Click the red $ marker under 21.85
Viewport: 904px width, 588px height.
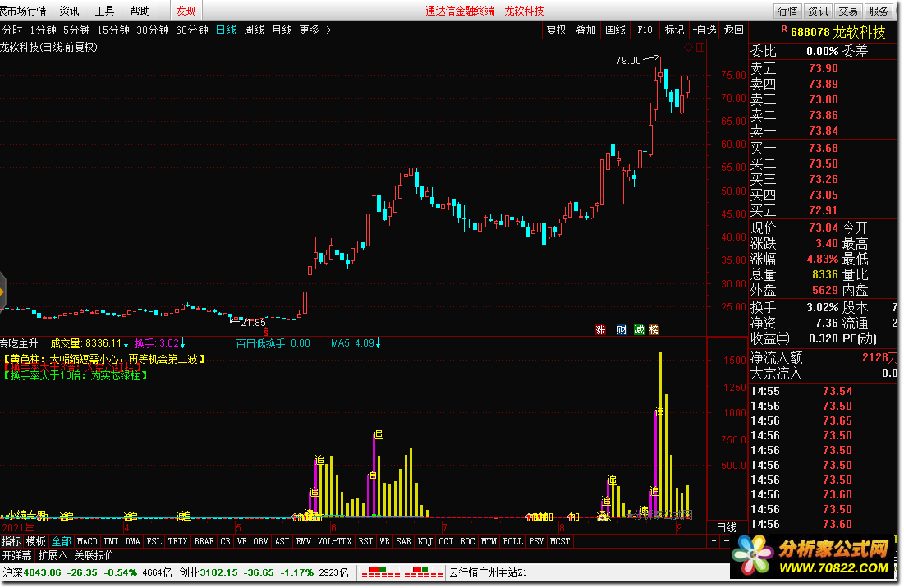(266, 333)
